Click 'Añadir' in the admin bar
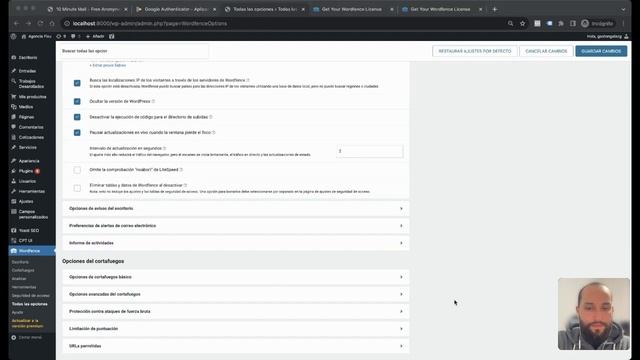The width and height of the screenshot is (640, 360). [95, 36]
